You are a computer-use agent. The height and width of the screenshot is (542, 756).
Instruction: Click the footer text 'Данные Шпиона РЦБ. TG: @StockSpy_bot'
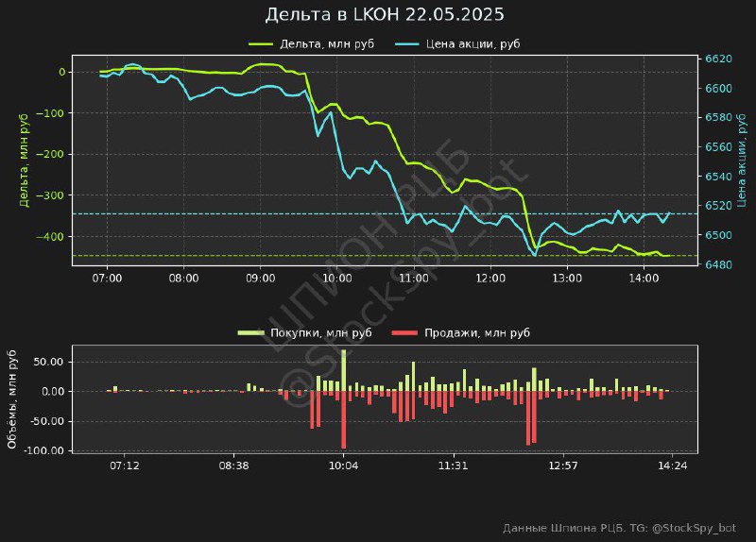pos(620,528)
